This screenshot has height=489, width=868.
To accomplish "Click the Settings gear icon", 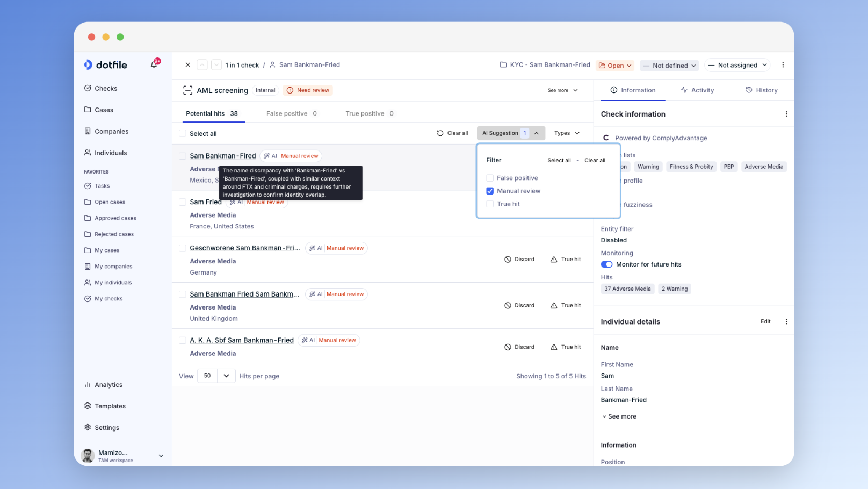I will pos(88,428).
